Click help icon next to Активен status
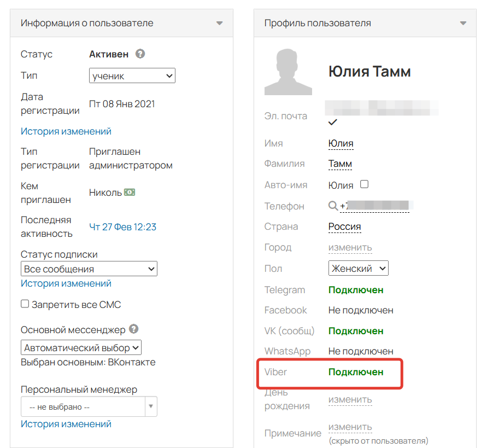 click(x=140, y=54)
